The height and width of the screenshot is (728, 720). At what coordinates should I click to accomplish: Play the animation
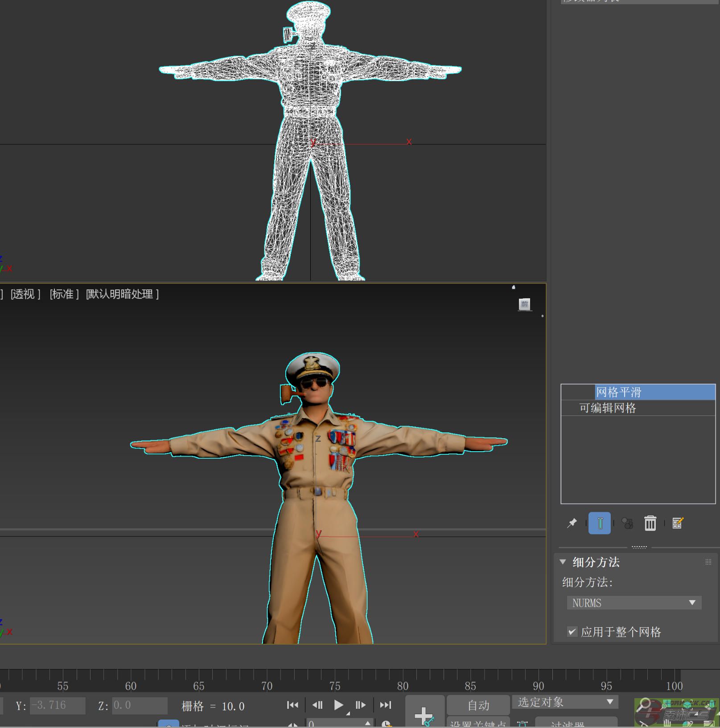338,705
